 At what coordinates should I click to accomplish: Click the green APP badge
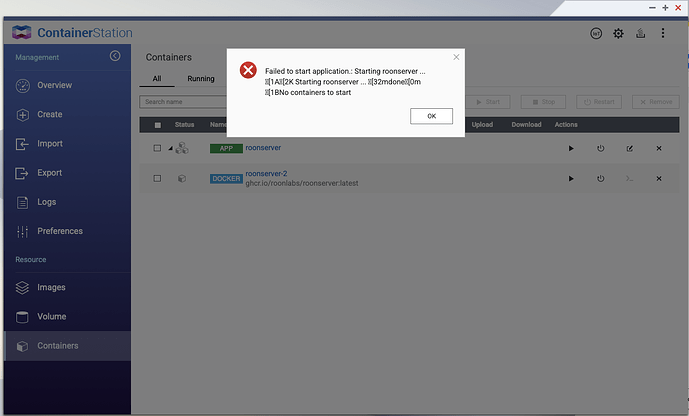point(226,148)
